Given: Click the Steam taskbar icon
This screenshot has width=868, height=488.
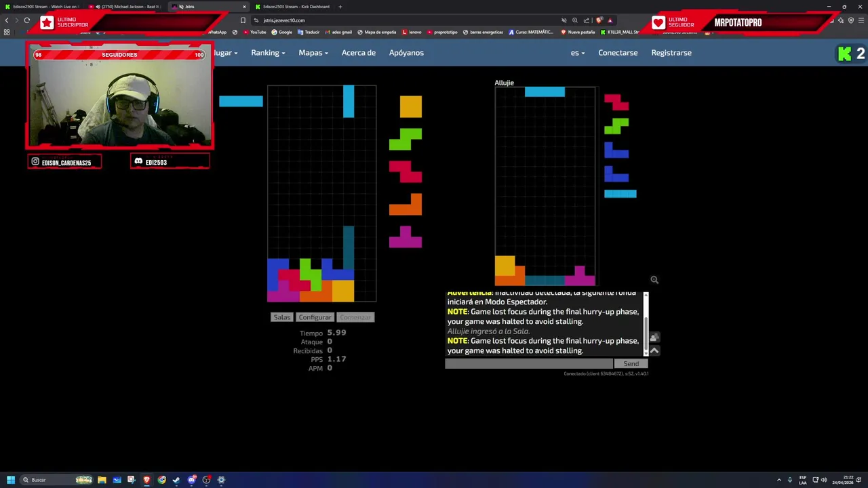Looking at the screenshot, I should click(x=176, y=480).
